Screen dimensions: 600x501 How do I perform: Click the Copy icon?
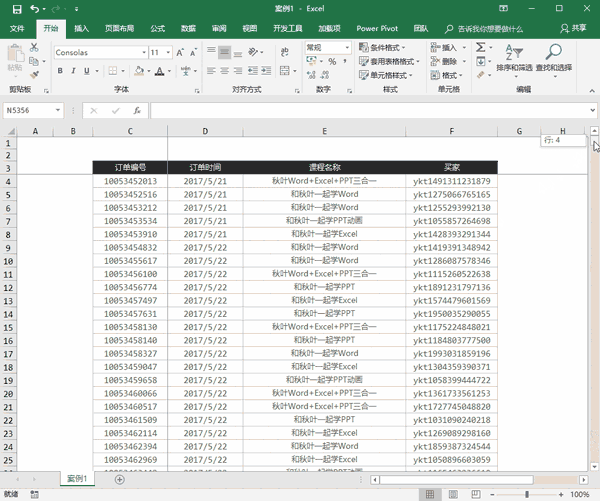pyautogui.click(x=34, y=61)
